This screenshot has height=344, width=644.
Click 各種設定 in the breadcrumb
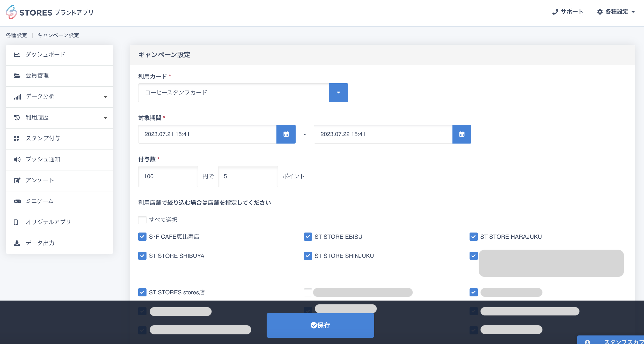pos(16,35)
